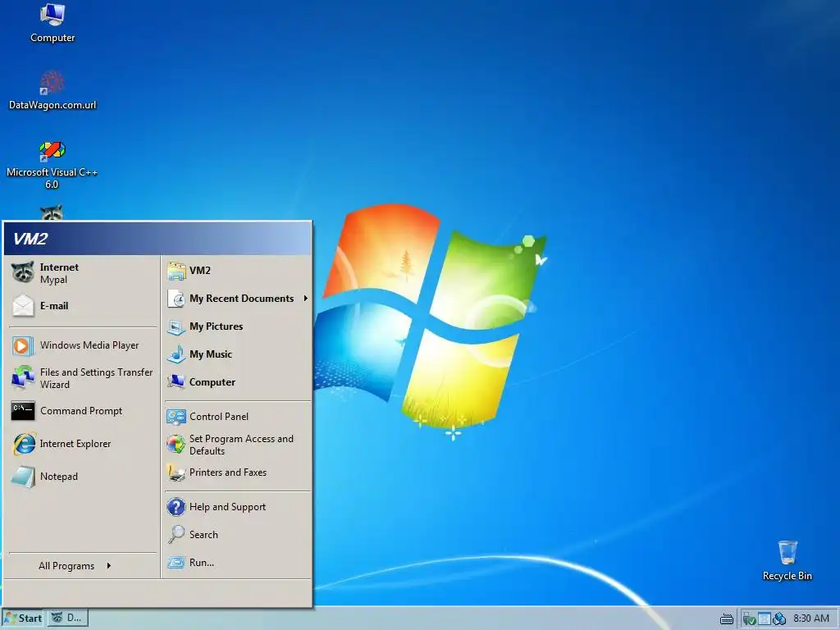The image size is (840, 630).
Task: Open Command Prompt from Start menu
Action: (83, 411)
